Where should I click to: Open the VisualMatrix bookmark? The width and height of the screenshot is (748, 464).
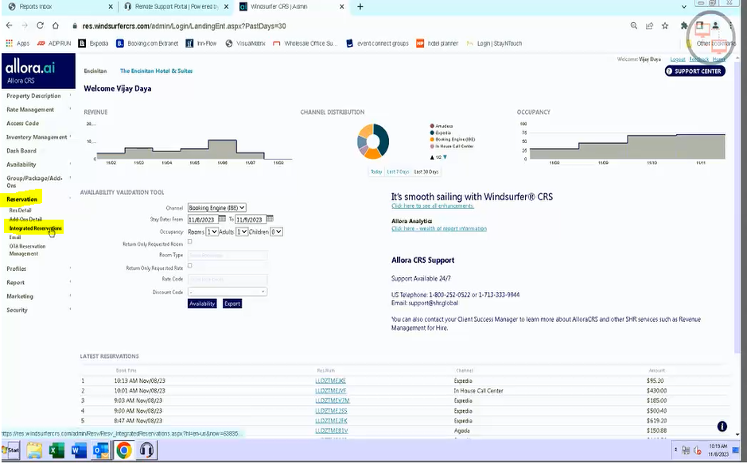click(245, 43)
